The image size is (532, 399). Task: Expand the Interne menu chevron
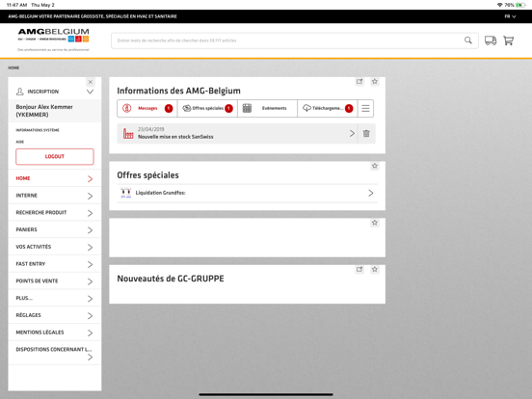pyautogui.click(x=90, y=196)
